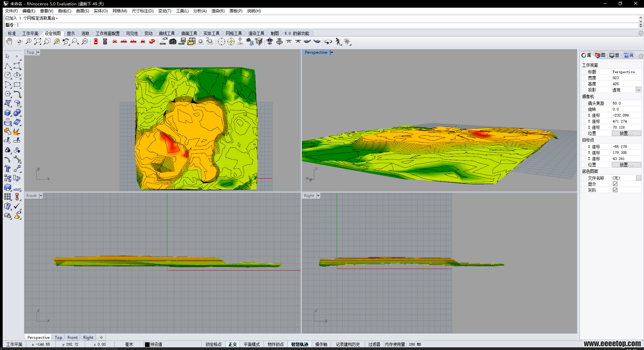
Task: Toggle 操作轴 gumball
Action: click(321, 344)
